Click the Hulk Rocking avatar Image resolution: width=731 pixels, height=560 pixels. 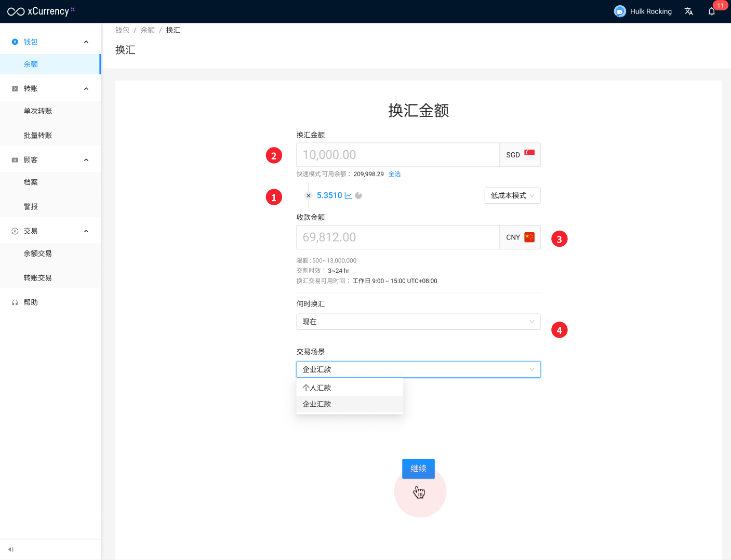point(619,11)
